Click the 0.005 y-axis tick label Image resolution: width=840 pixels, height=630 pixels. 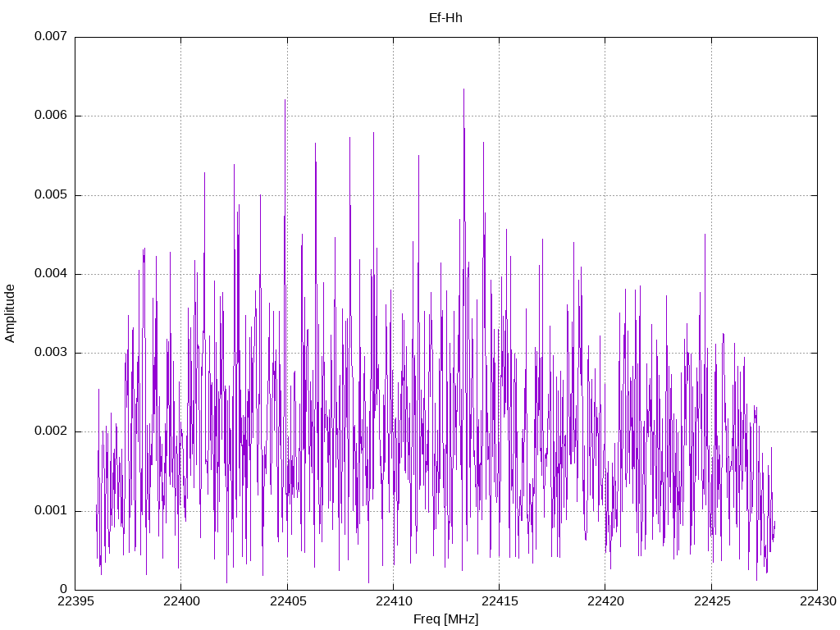coord(51,194)
